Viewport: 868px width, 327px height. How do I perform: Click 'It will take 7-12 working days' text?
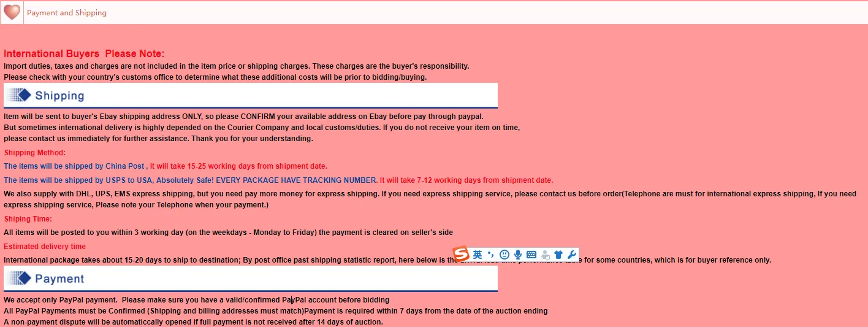point(466,180)
